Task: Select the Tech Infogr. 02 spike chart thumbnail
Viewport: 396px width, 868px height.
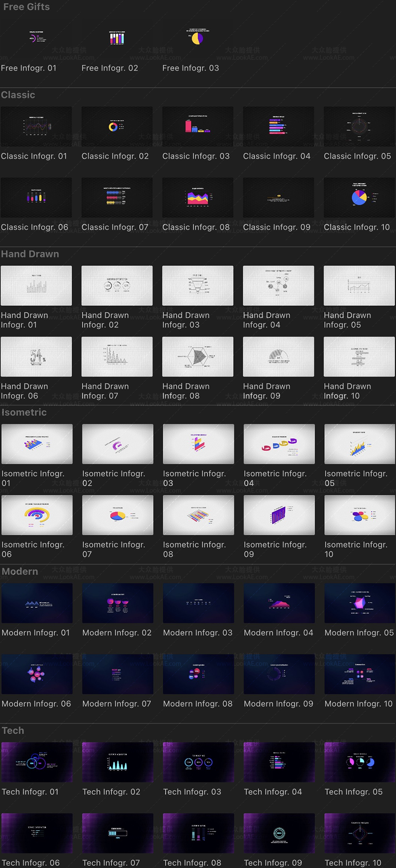Action: tap(117, 762)
